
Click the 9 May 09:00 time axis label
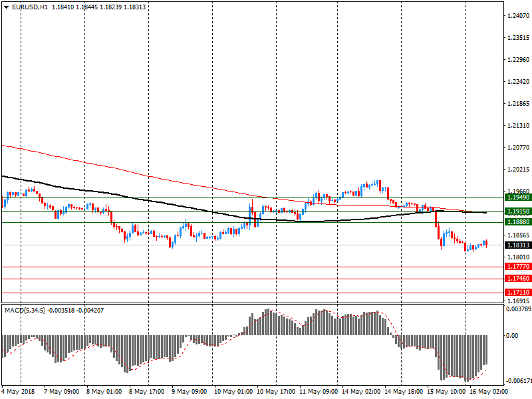click(x=190, y=392)
